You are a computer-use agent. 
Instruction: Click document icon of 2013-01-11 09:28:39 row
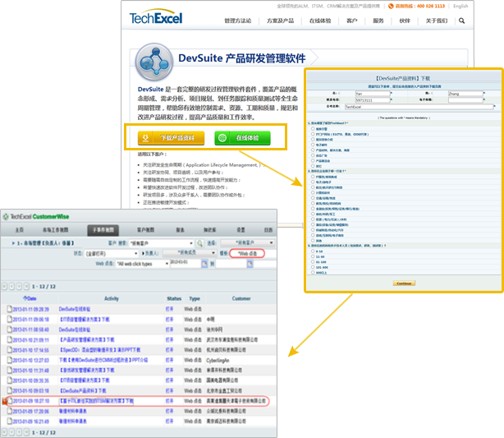coord(10,309)
